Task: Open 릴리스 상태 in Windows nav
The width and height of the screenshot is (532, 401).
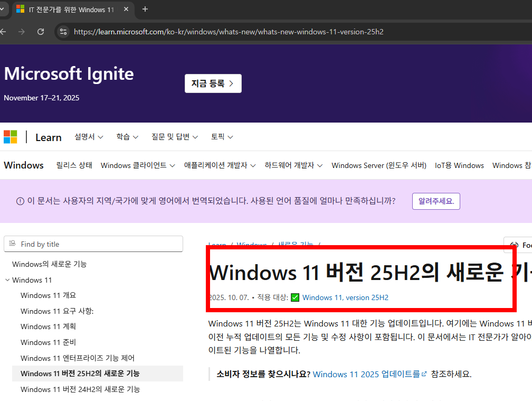Action: 74,165
